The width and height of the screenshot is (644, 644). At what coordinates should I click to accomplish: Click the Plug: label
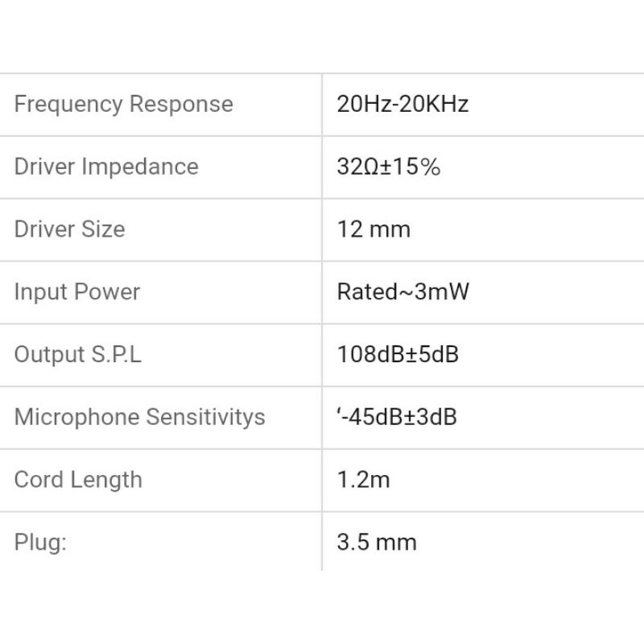tap(40, 542)
